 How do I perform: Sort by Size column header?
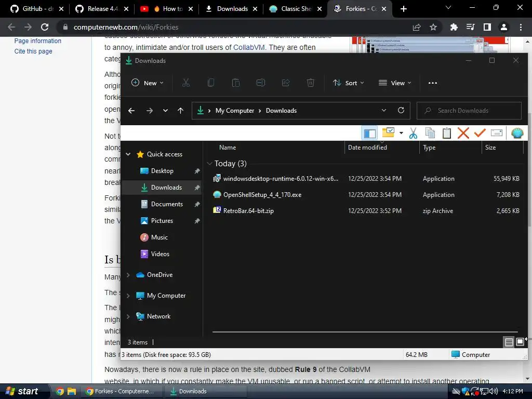(490, 147)
